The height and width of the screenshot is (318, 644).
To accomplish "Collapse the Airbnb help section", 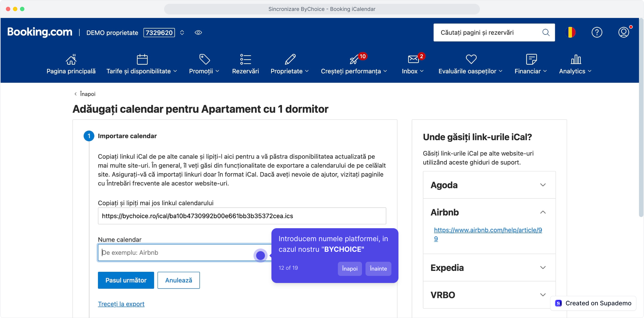I will tap(543, 212).
